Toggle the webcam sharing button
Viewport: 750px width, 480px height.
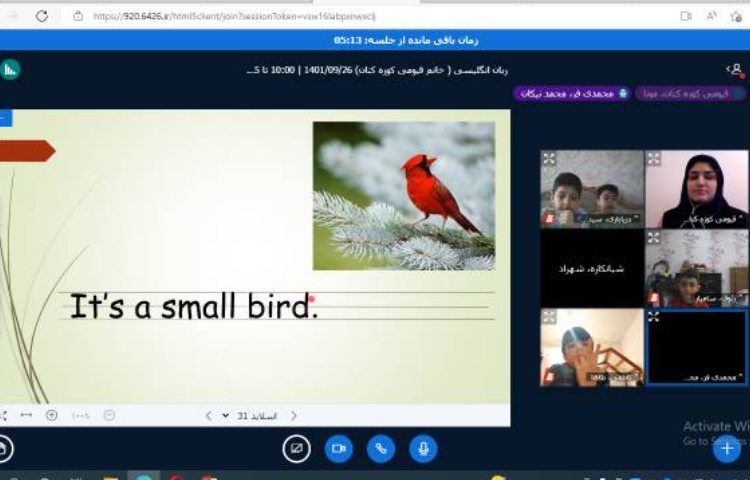pyautogui.click(x=339, y=449)
